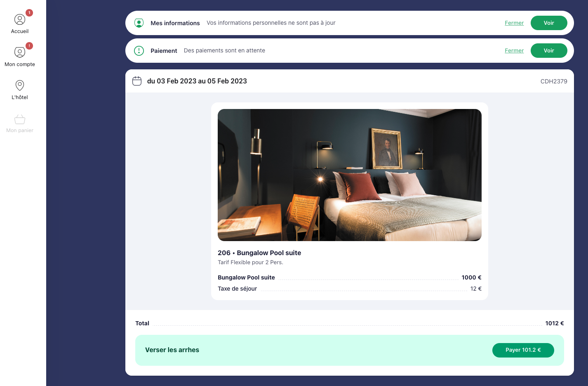Image resolution: width=588 pixels, height=386 pixels.
Task: Click the 206 • Bungalow Pool suite title
Action: point(259,253)
